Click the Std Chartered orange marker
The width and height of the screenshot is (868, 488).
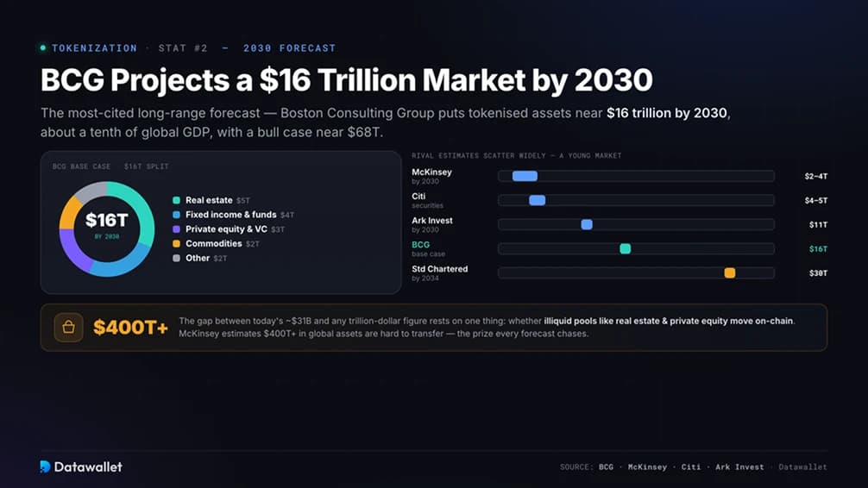tap(730, 272)
